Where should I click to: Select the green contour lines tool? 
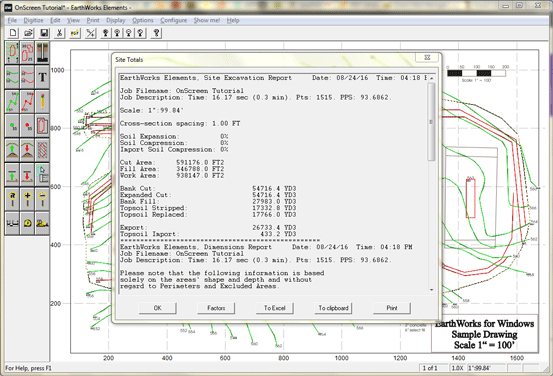pyautogui.click(x=12, y=77)
